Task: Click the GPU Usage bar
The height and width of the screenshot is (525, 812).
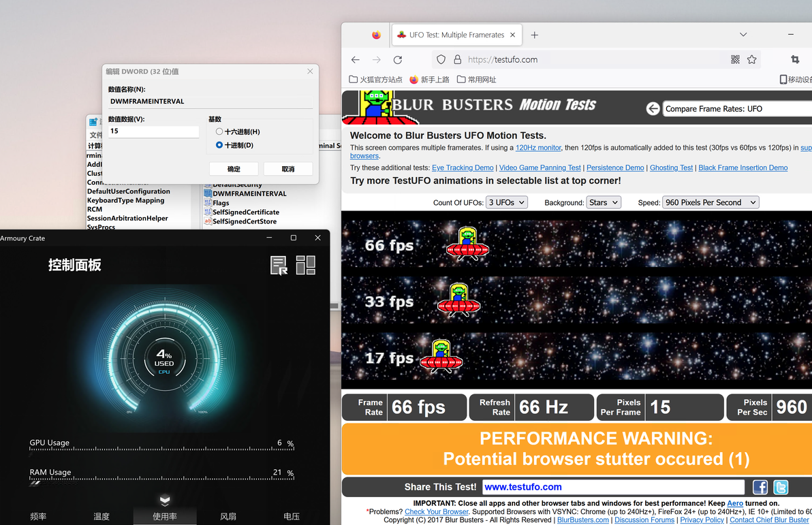Action: click(x=161, y=449)
